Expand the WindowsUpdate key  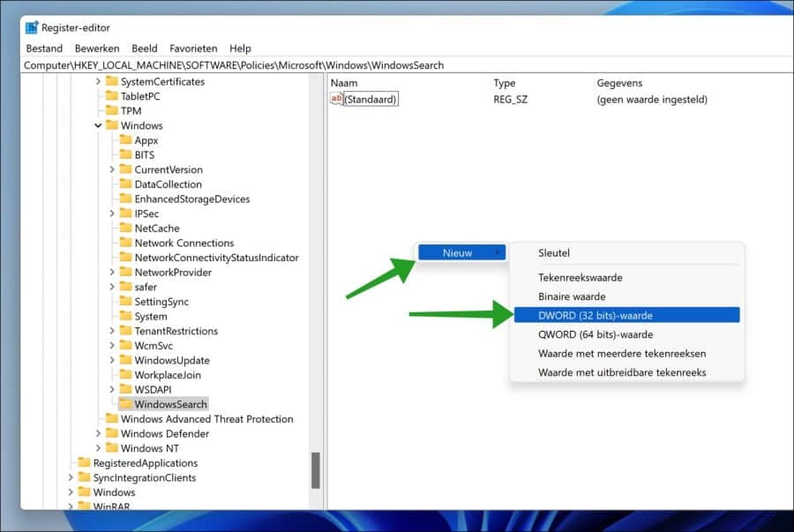coord(112,361)
